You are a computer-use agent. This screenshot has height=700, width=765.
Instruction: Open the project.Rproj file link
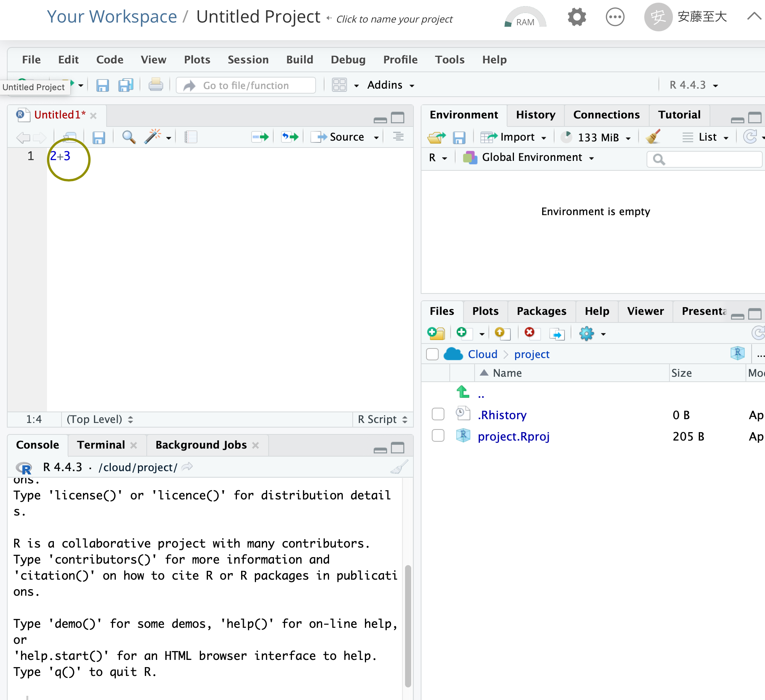[513, 436]
